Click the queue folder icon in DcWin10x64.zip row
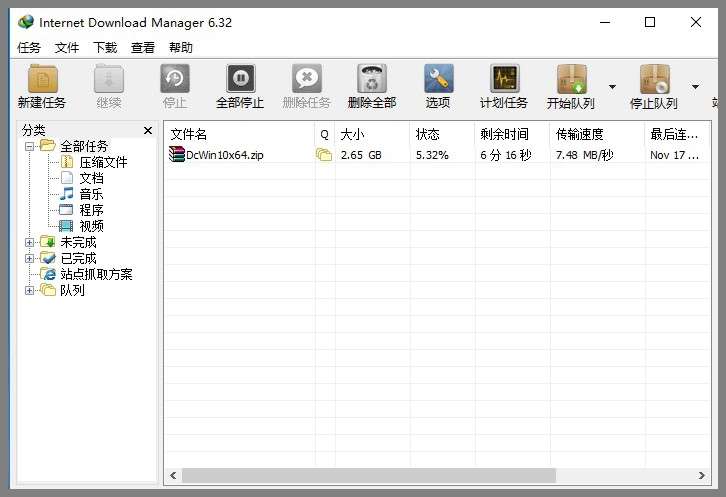This screenshot has height=497, width=726. point(324,155)
